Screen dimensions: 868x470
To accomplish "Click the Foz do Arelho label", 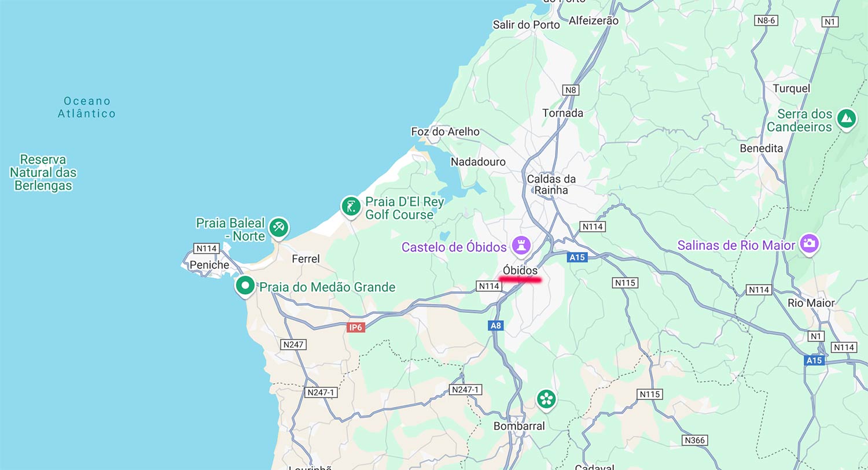I will [445, 132].
